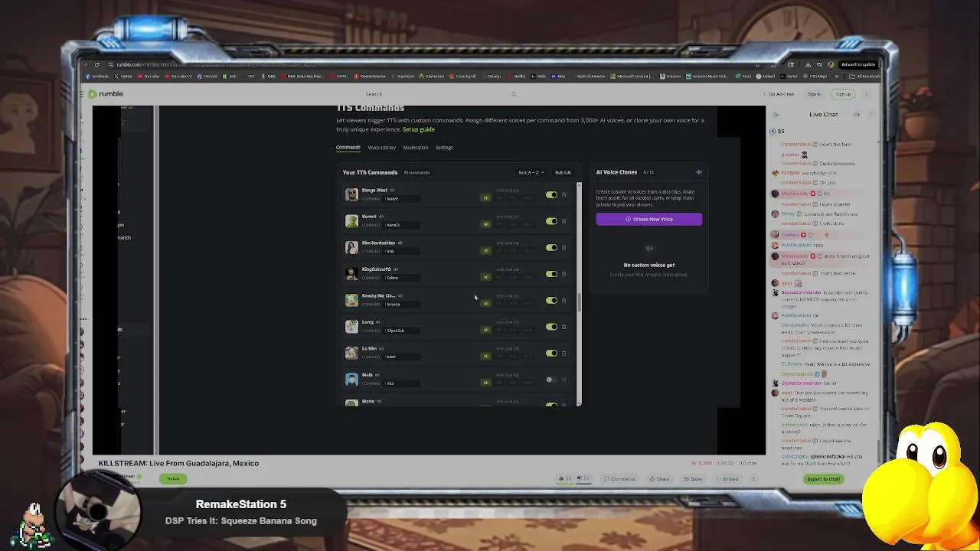The image size is (980, 551).
Task: Play the Kanye West voice preview speaker icon
Action: (392, 190)
